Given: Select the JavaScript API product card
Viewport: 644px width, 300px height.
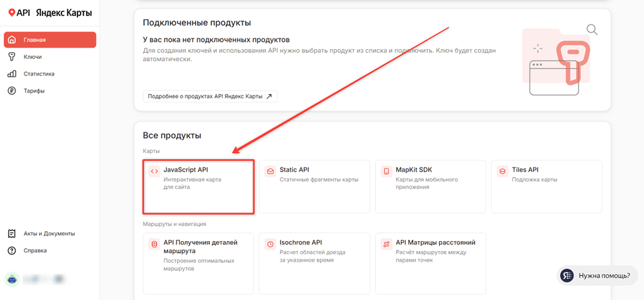Looking at the screenshot, I should 198,186.
